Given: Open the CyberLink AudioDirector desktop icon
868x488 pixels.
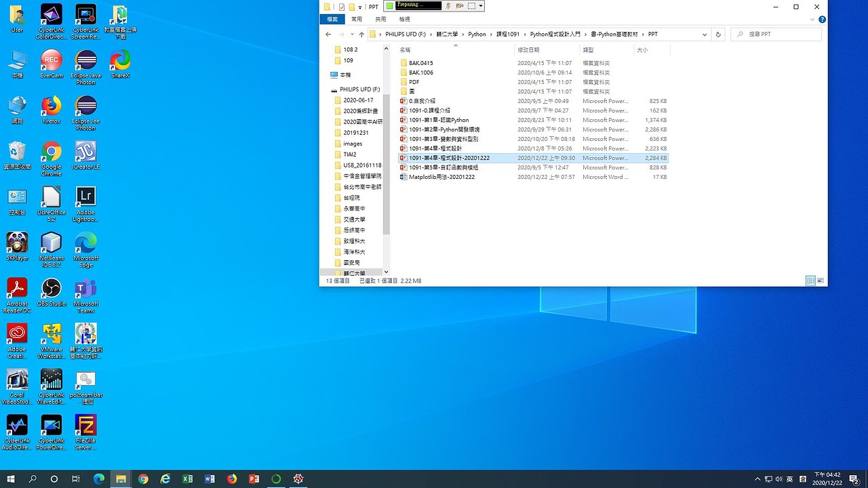Looking at the screenshot, I should [17, 432].
